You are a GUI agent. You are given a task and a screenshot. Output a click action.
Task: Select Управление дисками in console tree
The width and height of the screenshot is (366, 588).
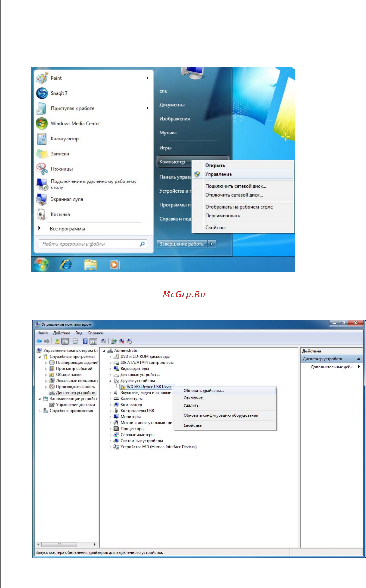tap(72, 405)
